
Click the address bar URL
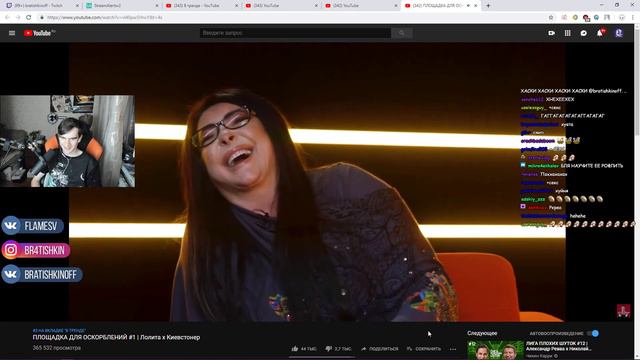[105, 17]
